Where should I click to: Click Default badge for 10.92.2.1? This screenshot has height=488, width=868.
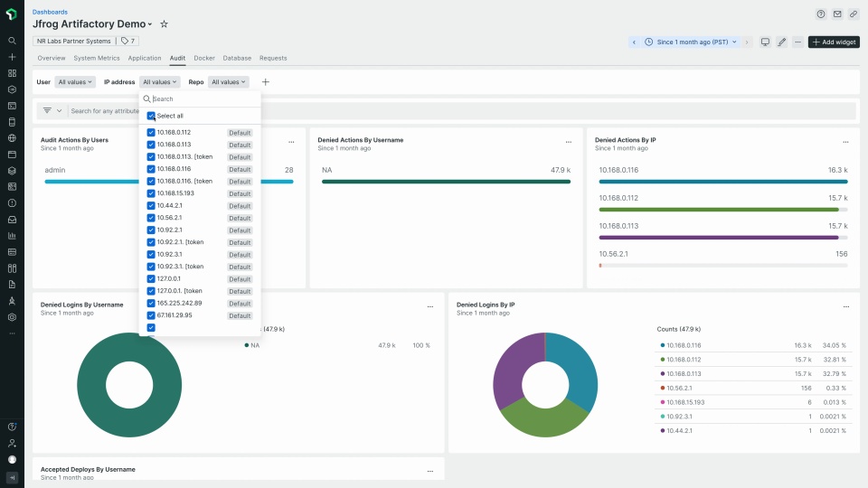click(240, 230)
